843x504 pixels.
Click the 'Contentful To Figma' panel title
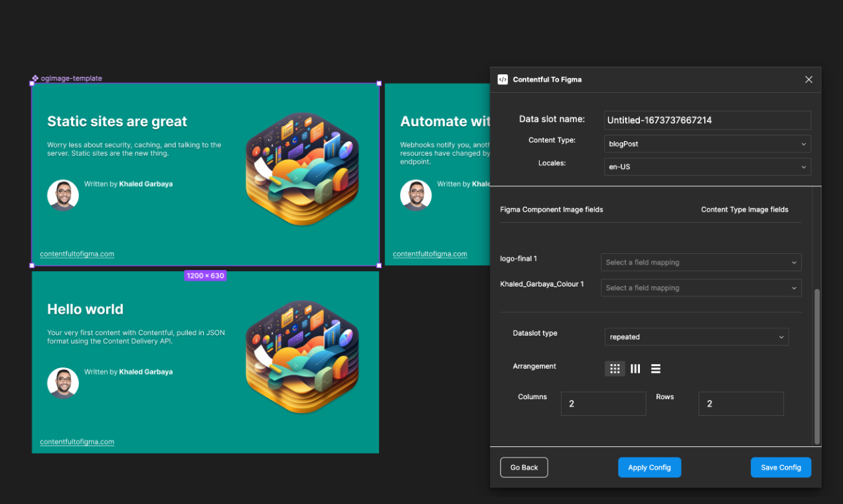point(547,80)
